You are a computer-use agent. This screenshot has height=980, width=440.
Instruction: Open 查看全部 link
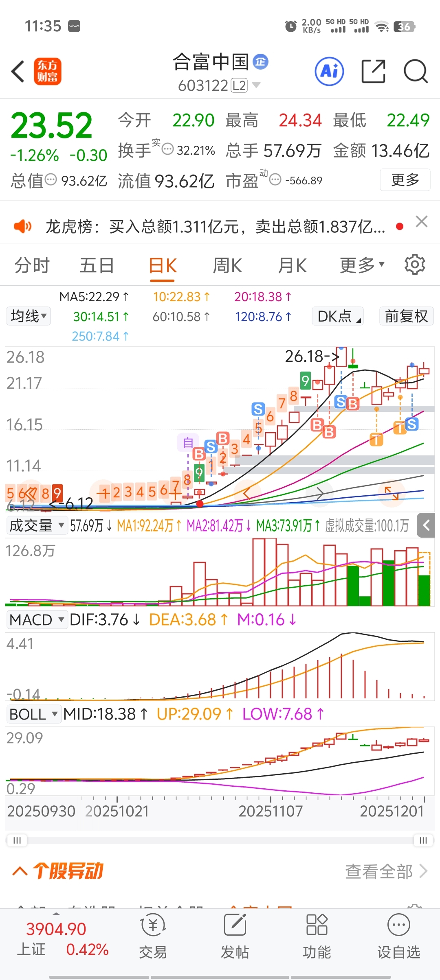pos(386,871)
